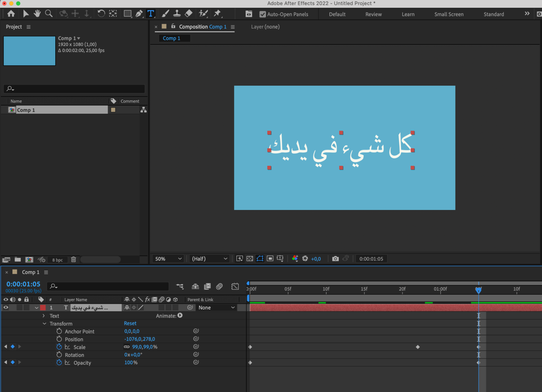Open the Parent & Link None dropdown
The height and width of the screenshot is (392, 542).
click(216, 307)
